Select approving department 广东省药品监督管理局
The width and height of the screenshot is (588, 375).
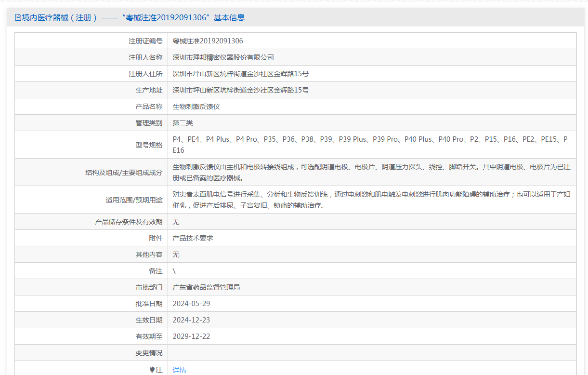pos(206,287)
